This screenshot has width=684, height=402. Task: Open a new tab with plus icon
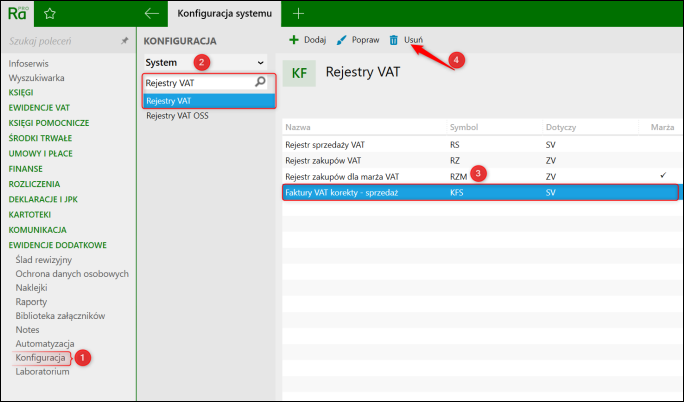298,14
